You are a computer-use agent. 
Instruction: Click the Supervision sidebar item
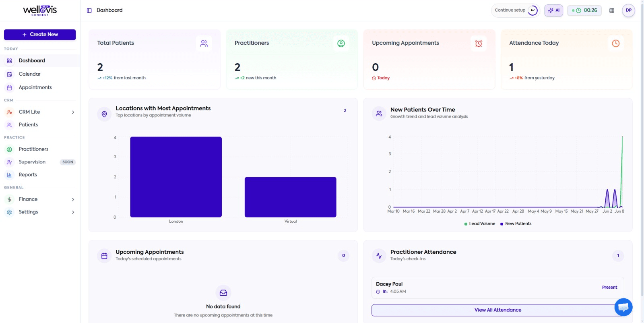(40, 162)
